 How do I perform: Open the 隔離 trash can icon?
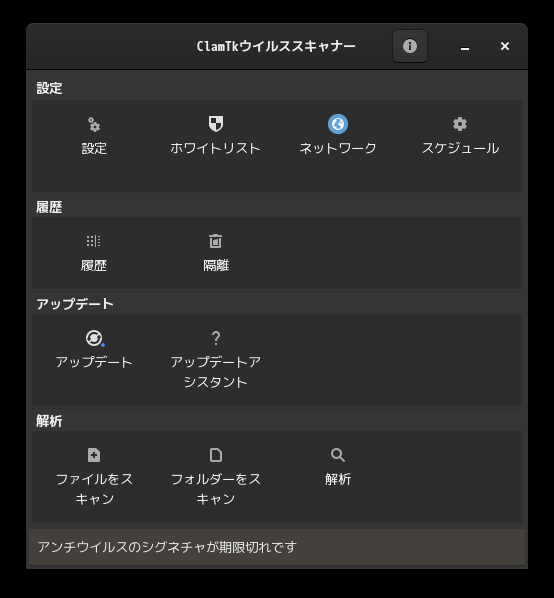216,241
